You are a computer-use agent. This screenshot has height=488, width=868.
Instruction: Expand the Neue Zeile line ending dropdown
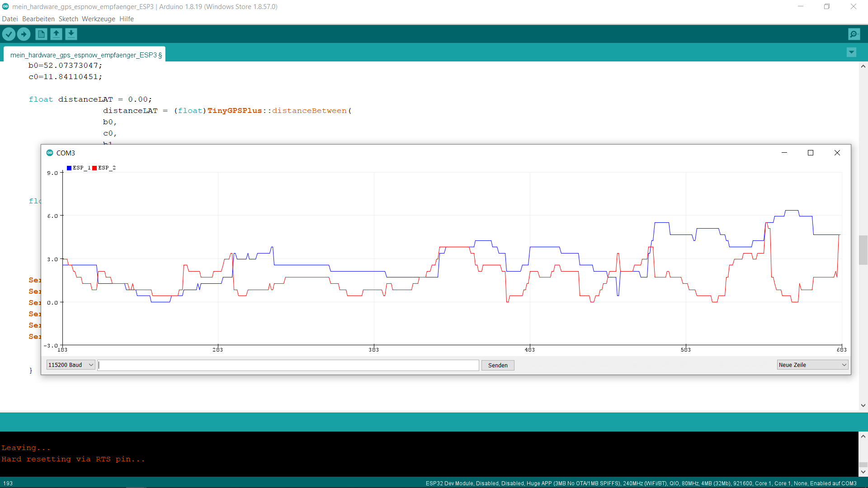click(812, 365)
